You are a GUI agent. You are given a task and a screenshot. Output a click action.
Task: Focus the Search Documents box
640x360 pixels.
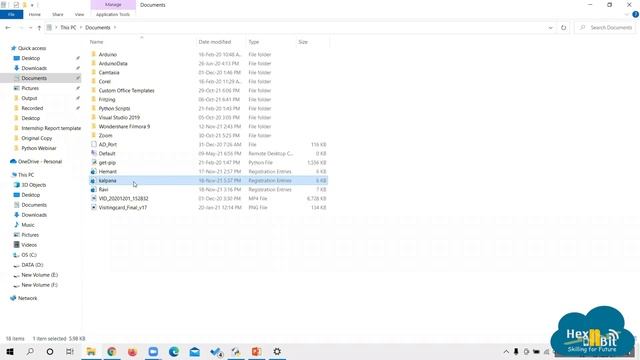pyautogui.click(x=606, y=27)
